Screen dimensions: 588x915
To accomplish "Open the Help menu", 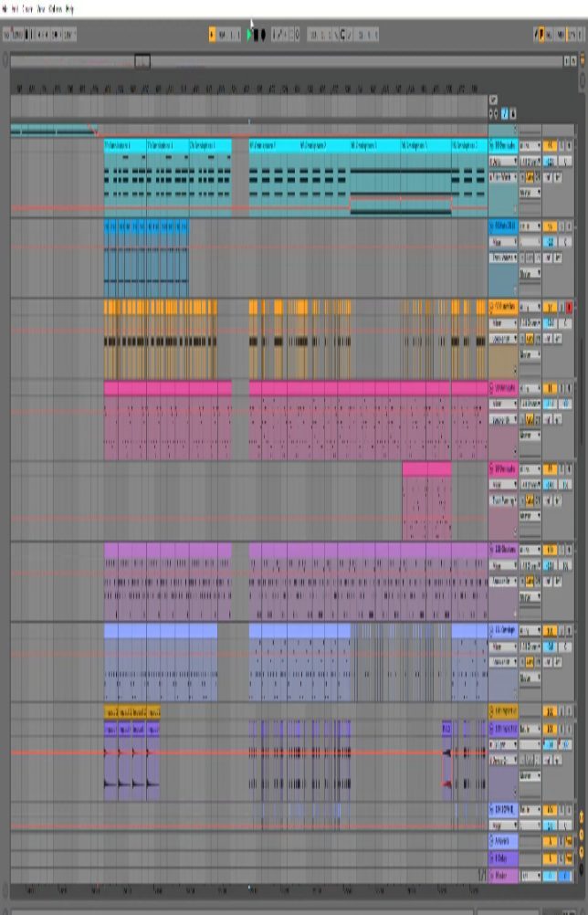I will pyautogui.click(x=69, y=8).
